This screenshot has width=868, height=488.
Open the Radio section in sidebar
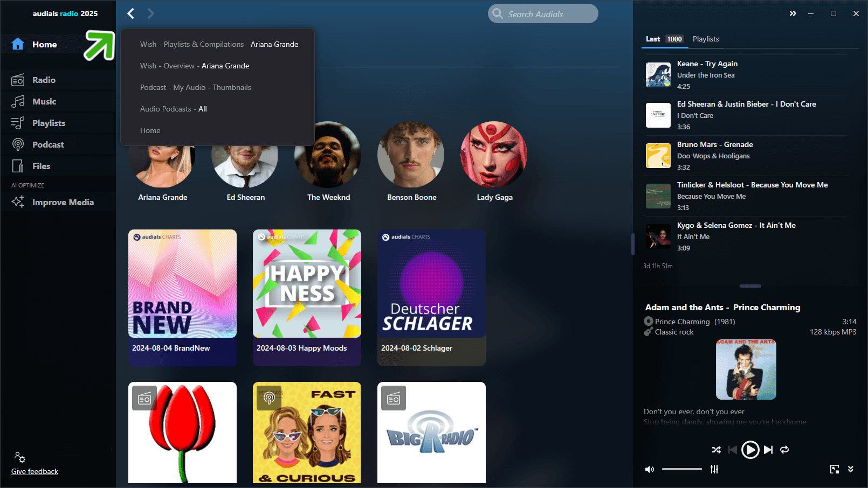[43, 80]
